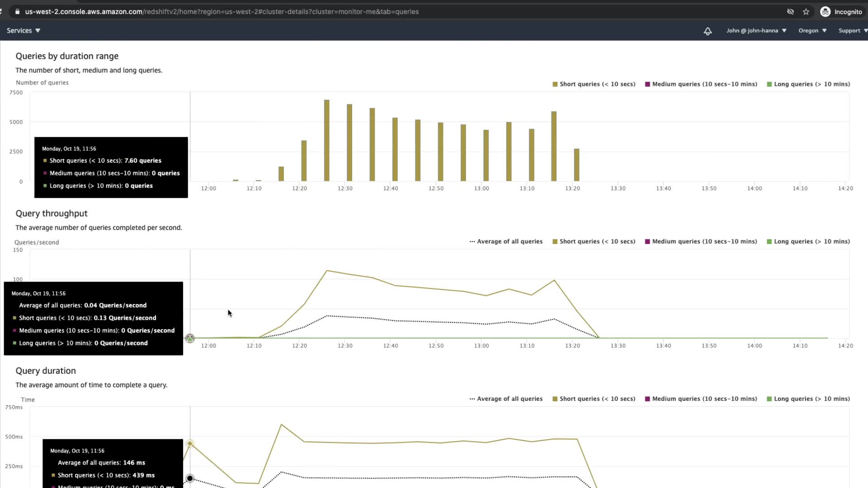Click black dot marker on duration chart
Viewport: 868px width, 488px height.
tap(190, 478)
